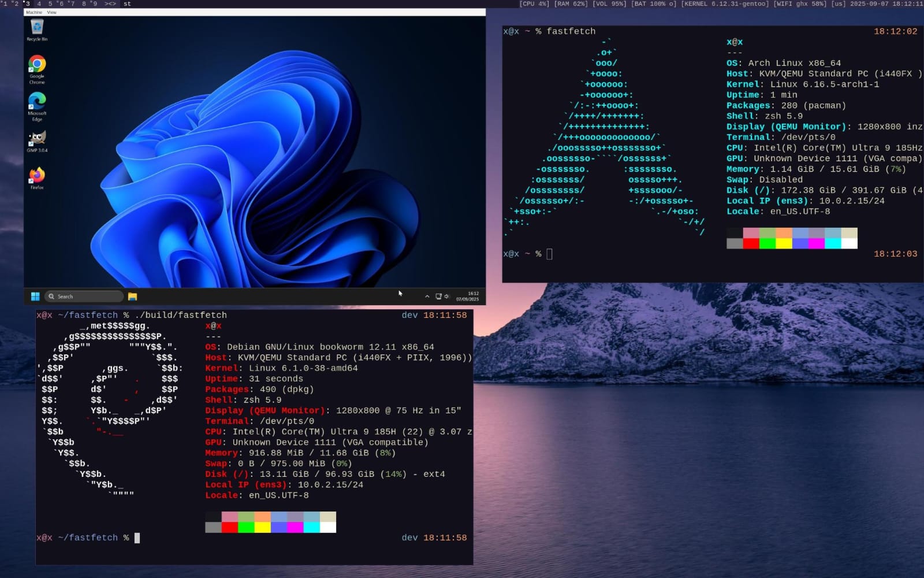Click the red color block in Debian fastfetch
The width and height of the screenshot is (924, 578).
tap(230, 527)
